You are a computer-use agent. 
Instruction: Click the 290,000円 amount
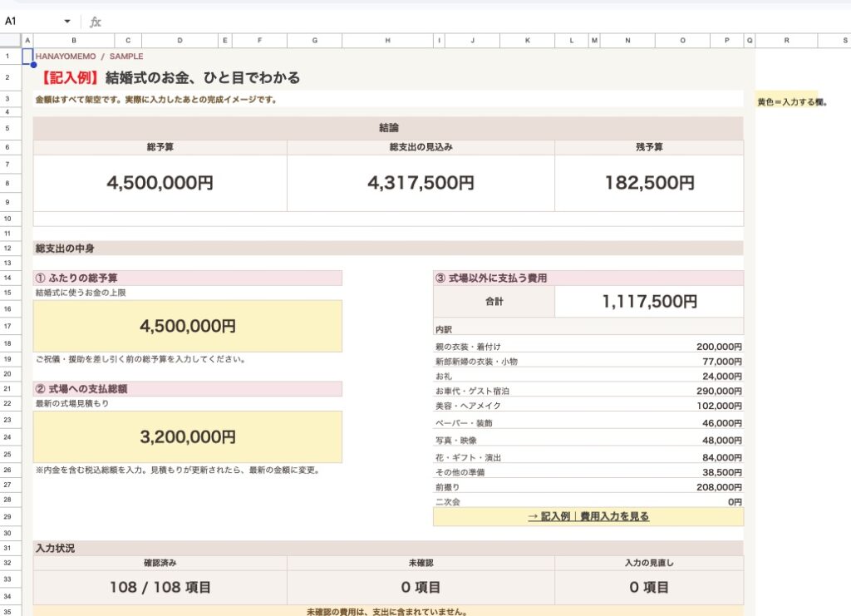coord(719,391)
